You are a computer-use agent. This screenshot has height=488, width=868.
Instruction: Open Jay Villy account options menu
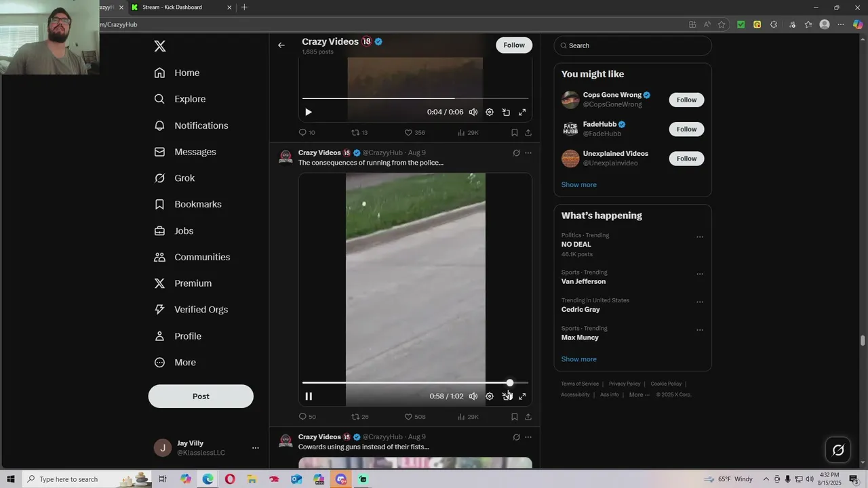256,448
